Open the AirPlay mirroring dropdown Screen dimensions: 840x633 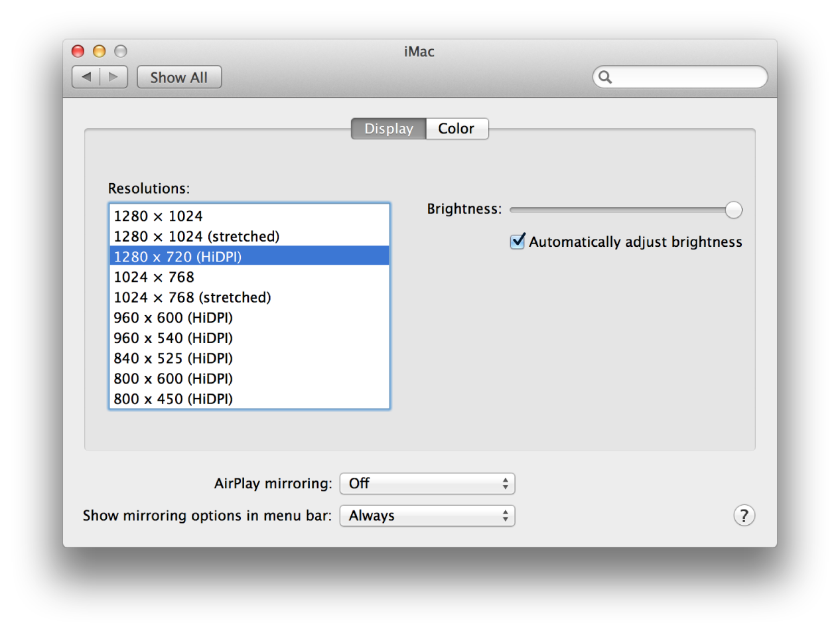pyautogui.click(x=427, y=484)
